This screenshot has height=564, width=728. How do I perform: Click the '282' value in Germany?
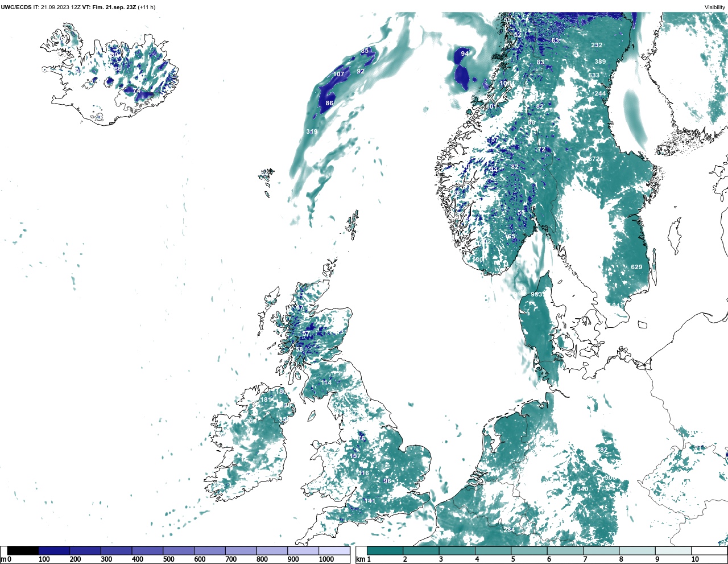(x=602, y=450)
